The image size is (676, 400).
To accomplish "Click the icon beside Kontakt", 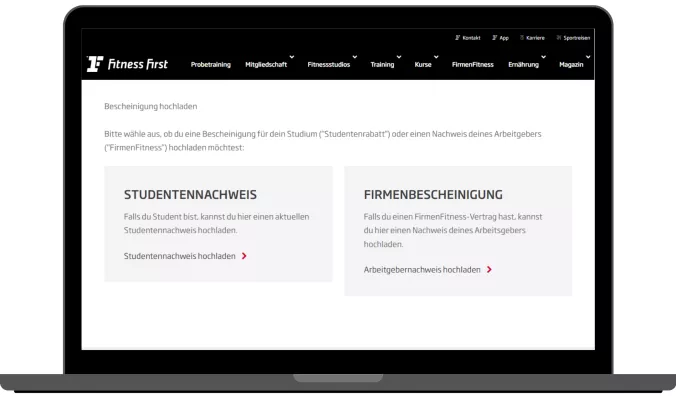I will coord(457,37).
